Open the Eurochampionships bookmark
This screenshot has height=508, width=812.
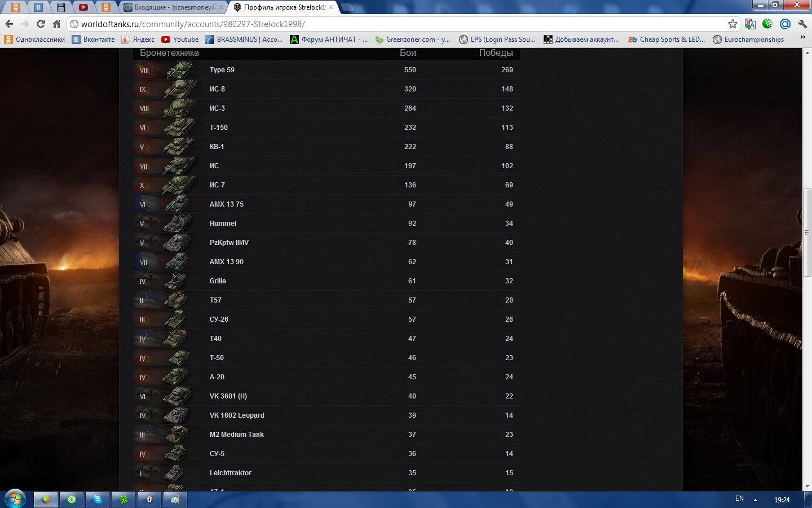pos(748,40)
